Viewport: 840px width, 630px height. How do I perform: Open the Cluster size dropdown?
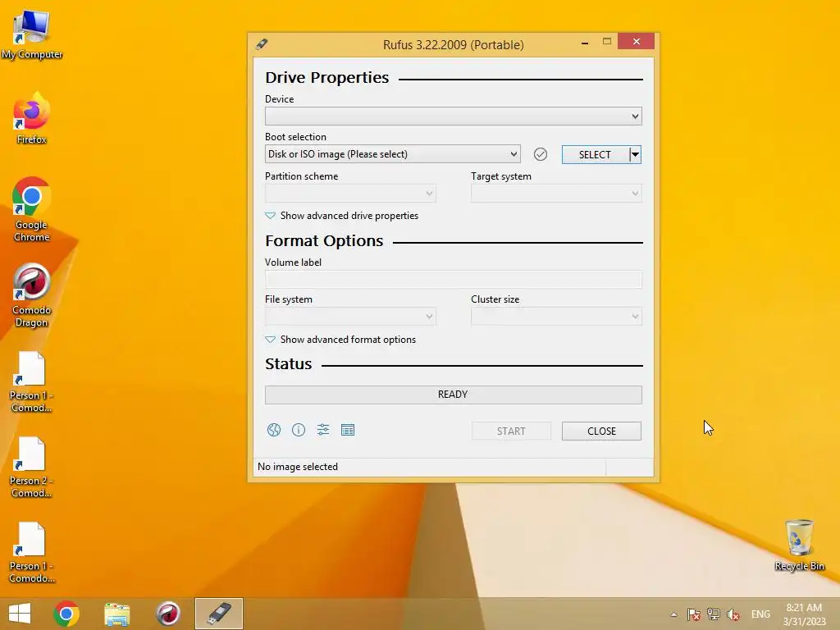click(556, 317)
